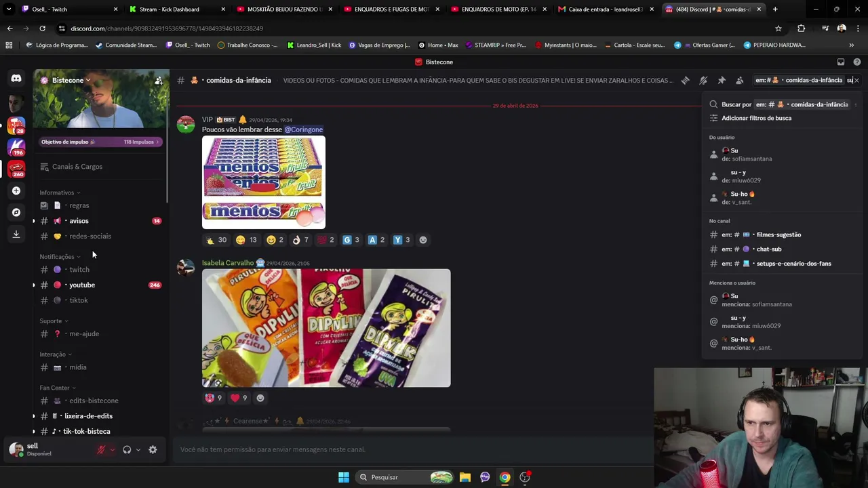Invite people to the Bistecone server
Image resolution: width=868 pixels, height=488 pixels.
pos(158,80)
